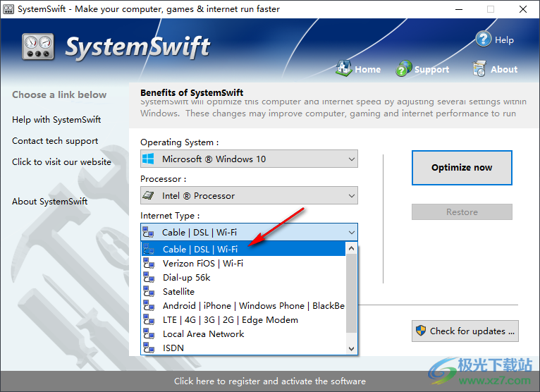Select highlighted Cable | DSL | Wi-Fi option
The width and height of the screenshot is (540, 392).
click(x=243, y=249)
